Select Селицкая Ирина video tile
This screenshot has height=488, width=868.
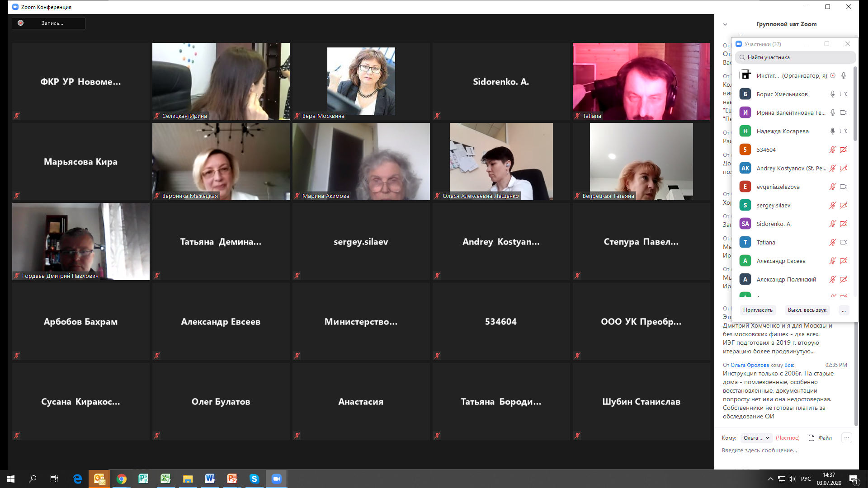[x=221, y=81]
